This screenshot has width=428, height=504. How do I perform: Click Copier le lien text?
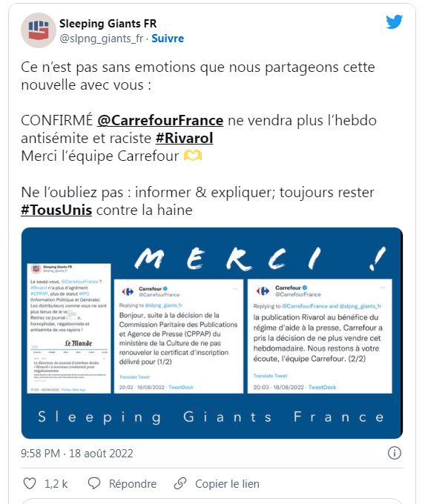227,484
